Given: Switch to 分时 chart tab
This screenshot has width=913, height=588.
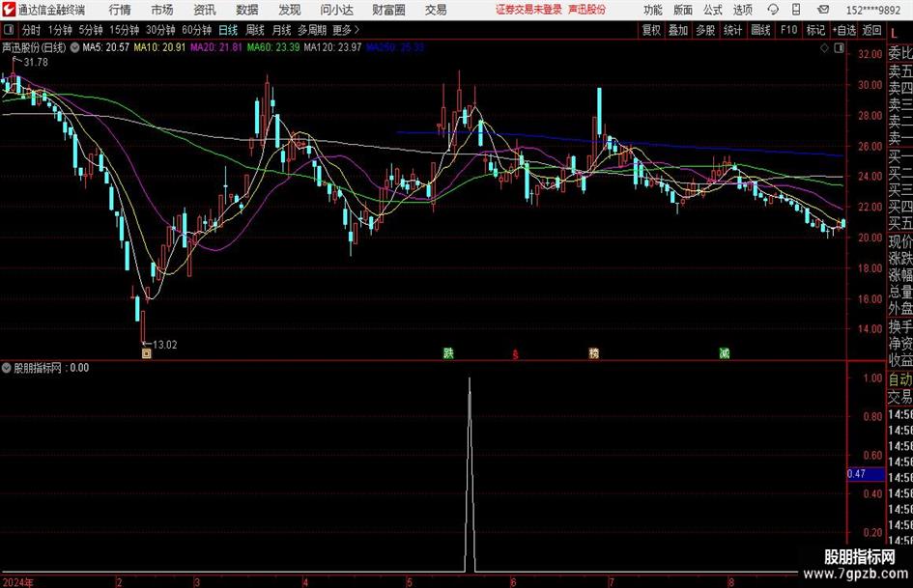Looking at the screenshot, I should [31, 30].
